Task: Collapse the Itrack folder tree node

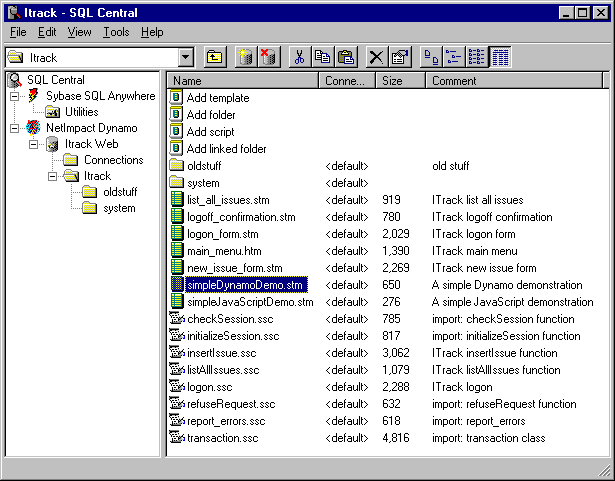Action: coord(53,177)
